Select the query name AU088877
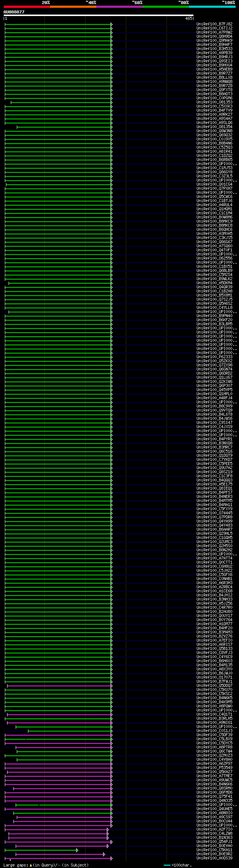Screen dimensions: 239x868 [14, 12]
